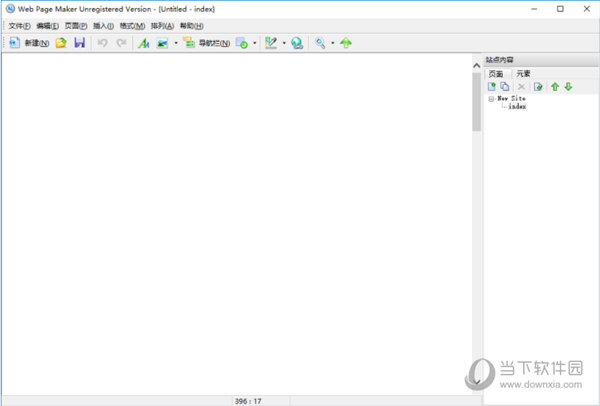Click the page properties icon with green check

coord(538,87)
